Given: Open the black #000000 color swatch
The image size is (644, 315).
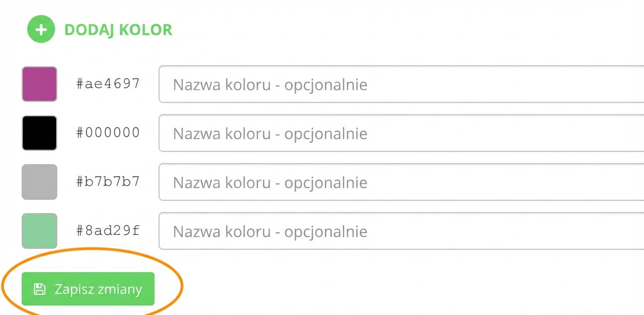Looking at the screenshot, I should pos(39,133).
